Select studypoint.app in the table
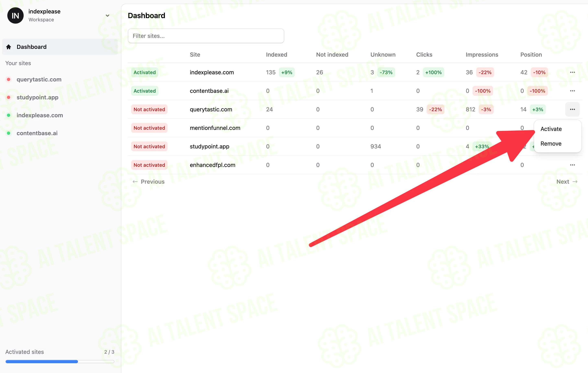 pyautogui.click(x=210, y=146)
